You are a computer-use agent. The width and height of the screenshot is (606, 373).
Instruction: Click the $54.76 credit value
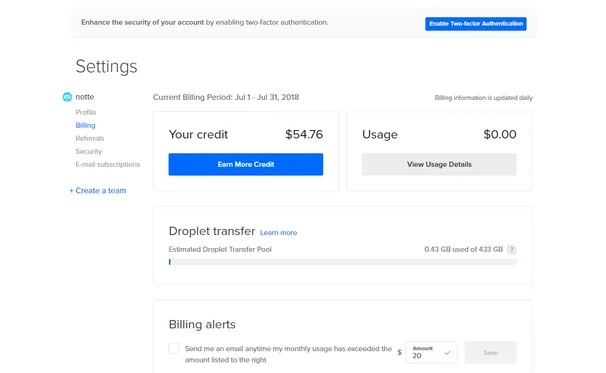[x=304, y=135]
